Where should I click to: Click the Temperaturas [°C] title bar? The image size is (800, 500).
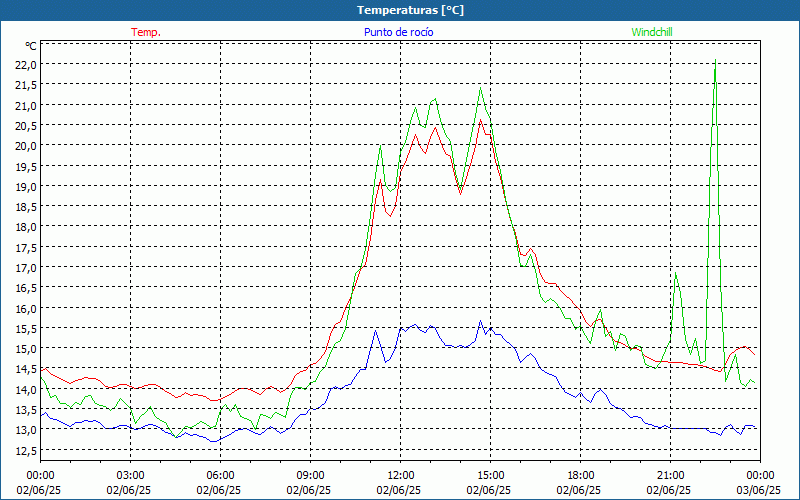coord(400,10)
